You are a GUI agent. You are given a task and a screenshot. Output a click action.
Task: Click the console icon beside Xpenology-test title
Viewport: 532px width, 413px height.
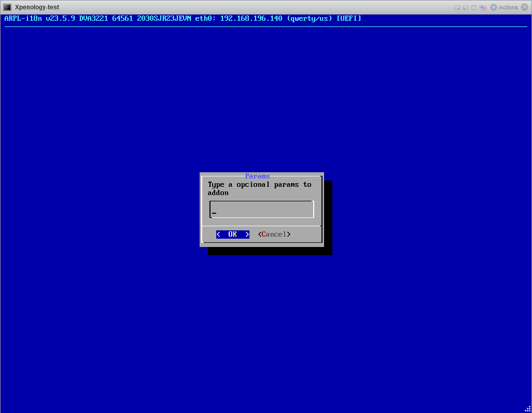point(8,7)
